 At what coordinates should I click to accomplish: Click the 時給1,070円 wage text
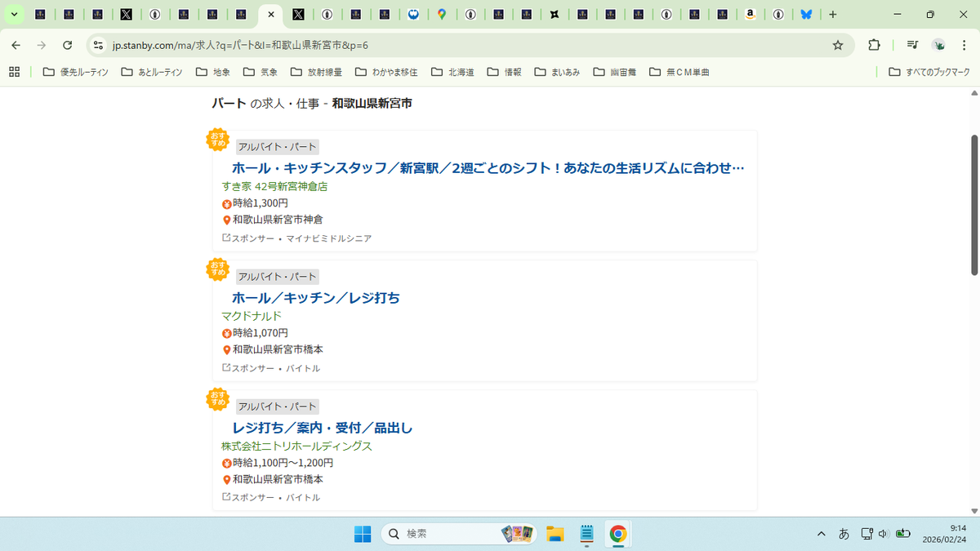[260, 333]
